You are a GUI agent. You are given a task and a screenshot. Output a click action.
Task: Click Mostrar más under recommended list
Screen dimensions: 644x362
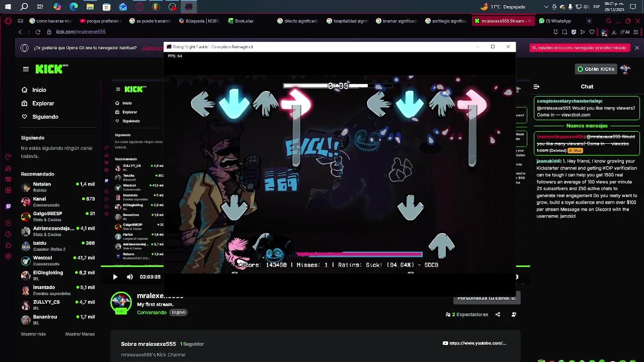pos(33,334)
